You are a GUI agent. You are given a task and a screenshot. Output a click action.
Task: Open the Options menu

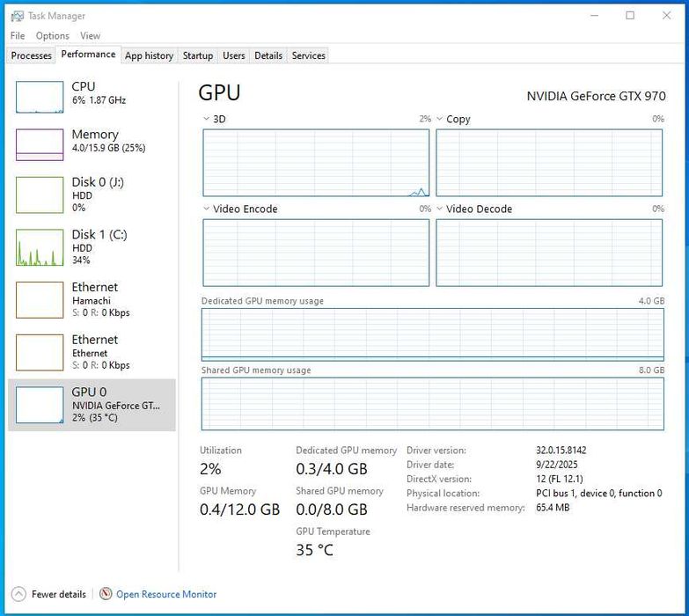(53, 36)
